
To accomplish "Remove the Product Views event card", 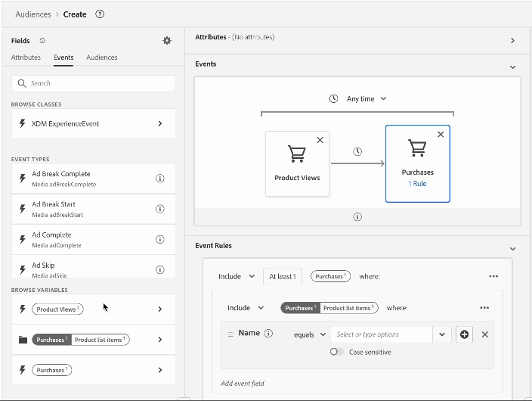I will point(320,140).
